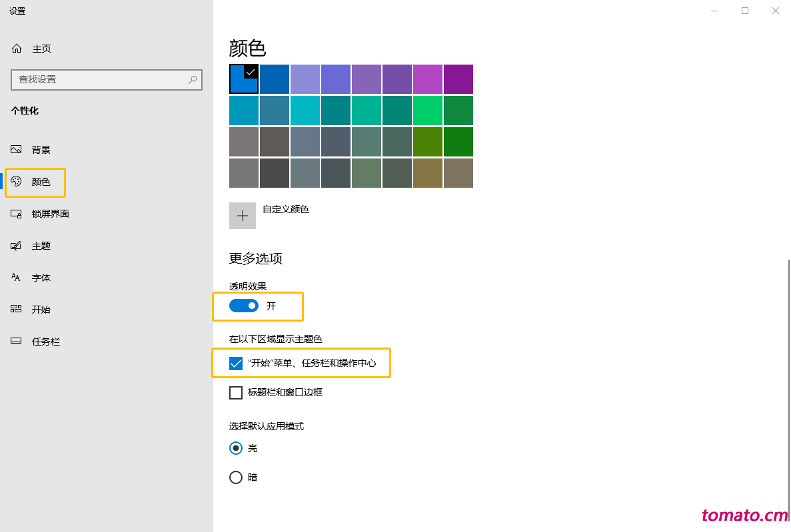Click the Home (主页) house icon
The width and height of the screenshot is (791, 532).
tap(17, 49)
